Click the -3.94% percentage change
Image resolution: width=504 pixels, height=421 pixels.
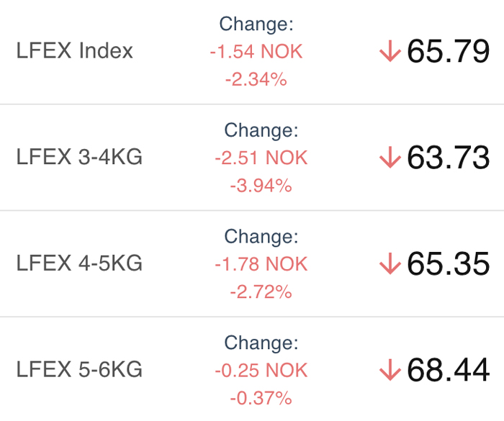[x=261, y=186]
